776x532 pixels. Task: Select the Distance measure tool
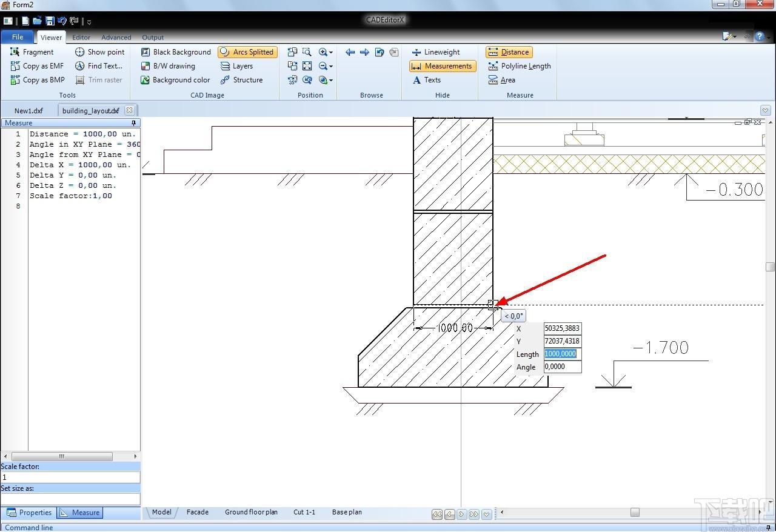point(509,52)
